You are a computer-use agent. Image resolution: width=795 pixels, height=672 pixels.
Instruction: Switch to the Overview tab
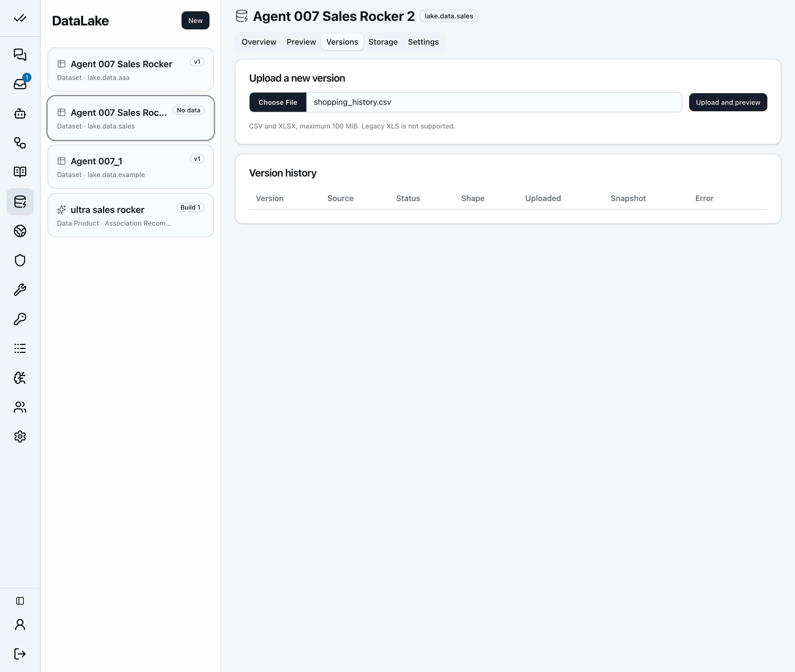coord(259,42)
